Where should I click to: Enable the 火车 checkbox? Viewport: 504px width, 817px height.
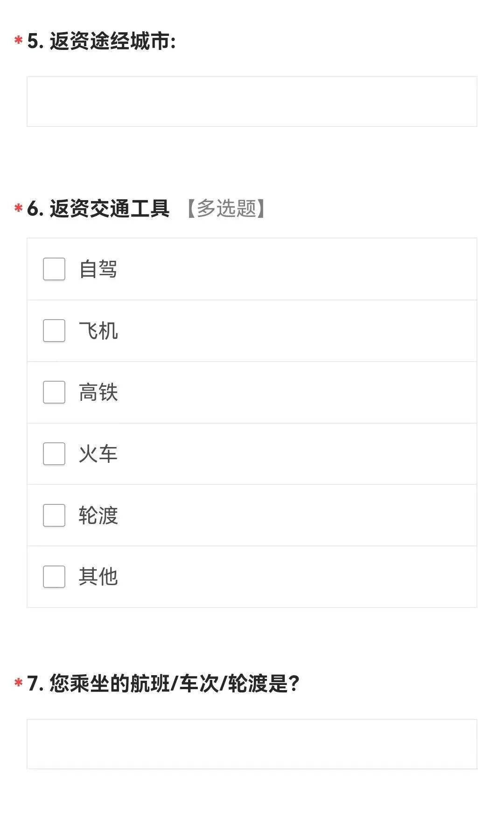54,454
